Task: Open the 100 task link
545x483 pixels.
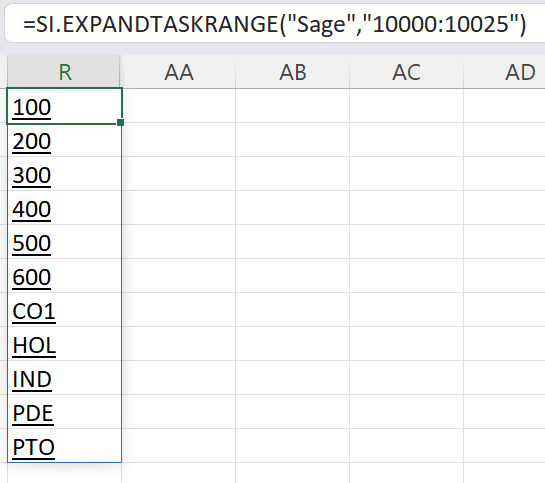Action: pyautogui.click(x=32, y=107)
